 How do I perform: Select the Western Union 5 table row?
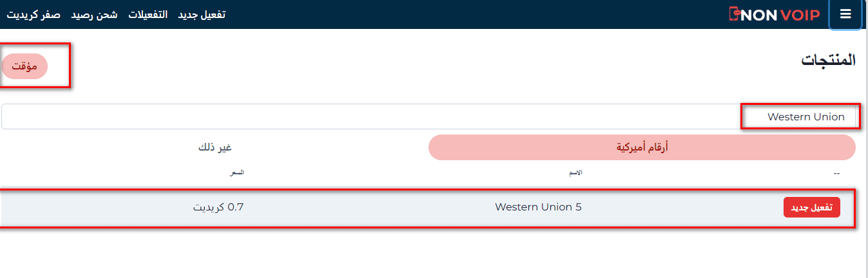[x=387, y=207]
